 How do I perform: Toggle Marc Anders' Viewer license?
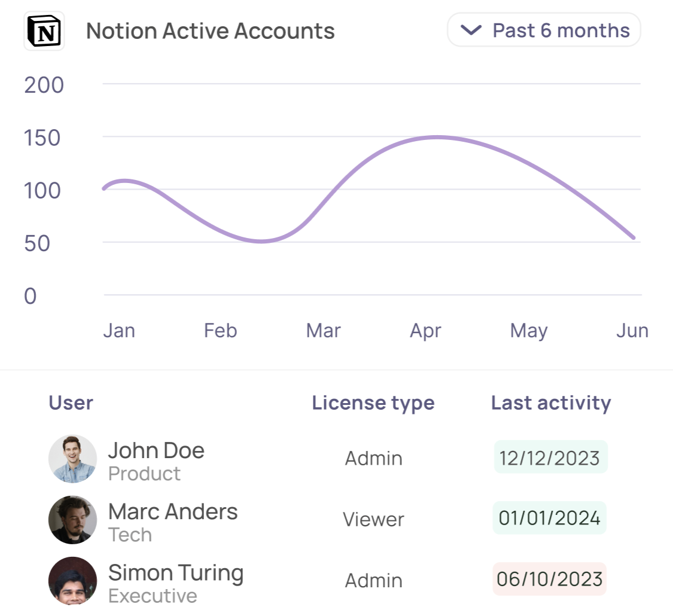coord(373,520)
